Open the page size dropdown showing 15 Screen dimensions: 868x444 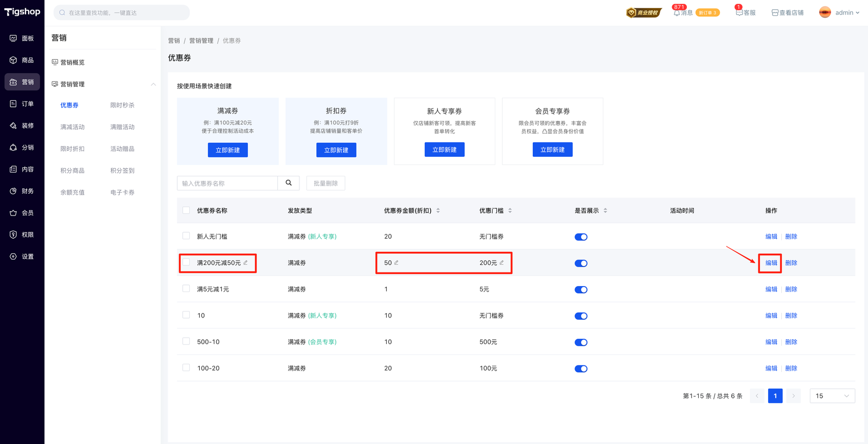point(832,396)
